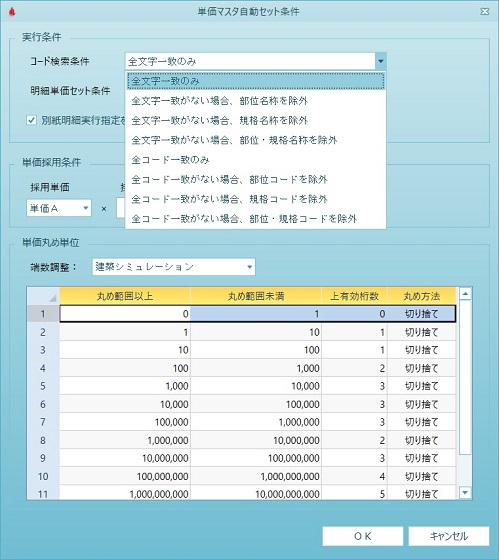Select row header 10 in the table
The height and width of the screenshot is (560, 499).
tap(43, 476)
